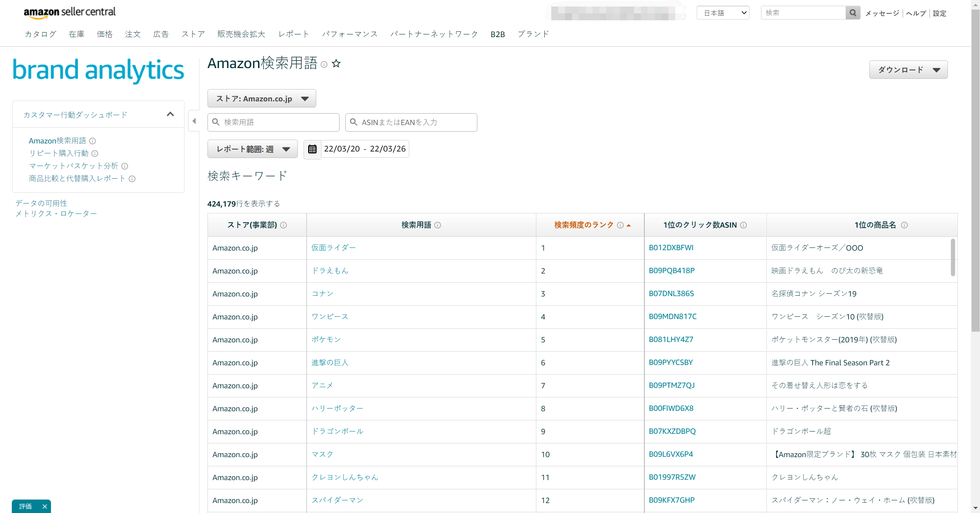Select product name 名探偵コナン シーズン19
The height and width of the screenshot is (513, 980).
click(814, 293)
